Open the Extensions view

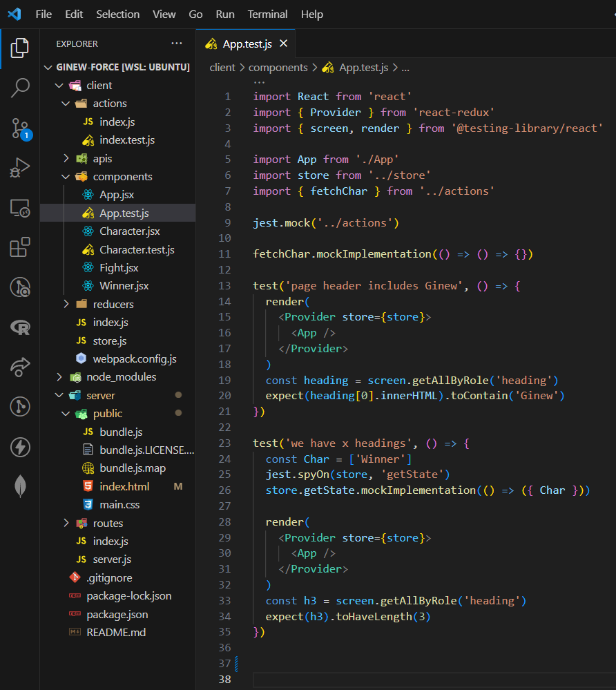click(20, 247)
